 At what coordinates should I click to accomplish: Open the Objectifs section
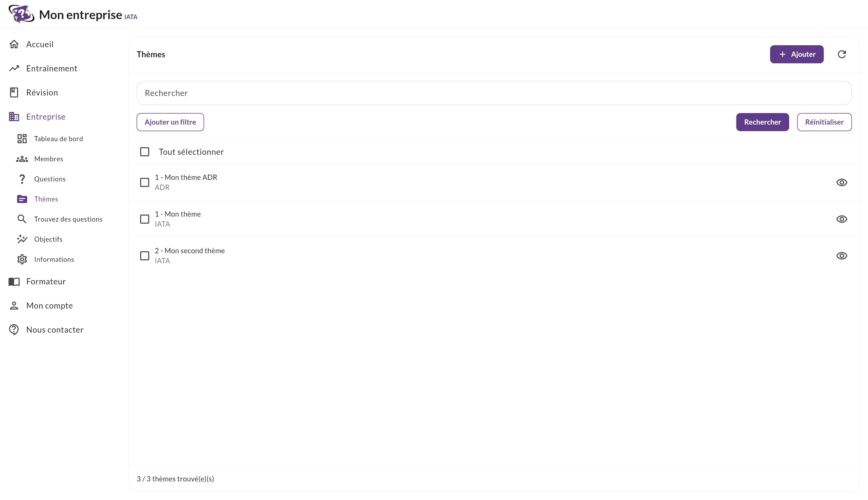pyautogui.click(x=48, y=239)
